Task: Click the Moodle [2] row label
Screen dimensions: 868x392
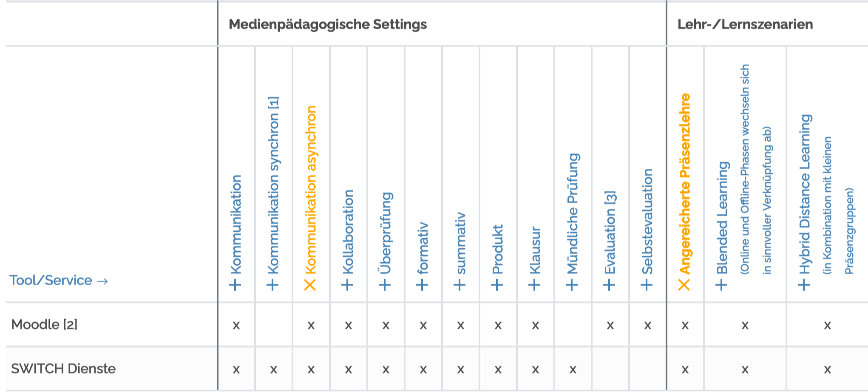Action: (44, 324)
